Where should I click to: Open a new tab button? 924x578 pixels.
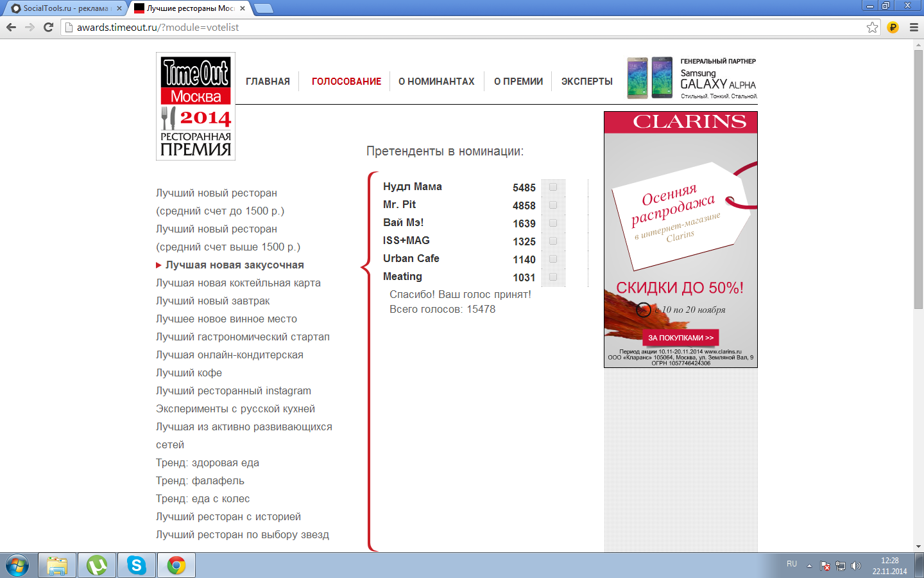(263, 8)
